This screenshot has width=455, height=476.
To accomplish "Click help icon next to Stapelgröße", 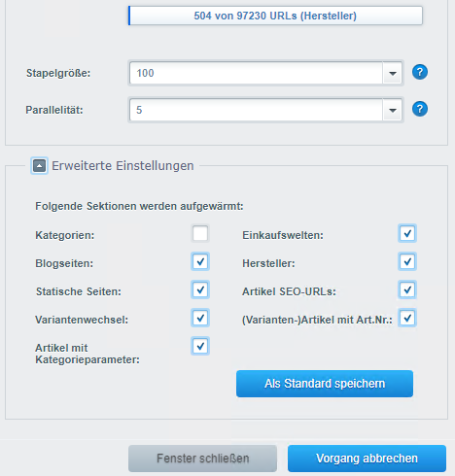I will pyautogui.click(x=420, y=72).
